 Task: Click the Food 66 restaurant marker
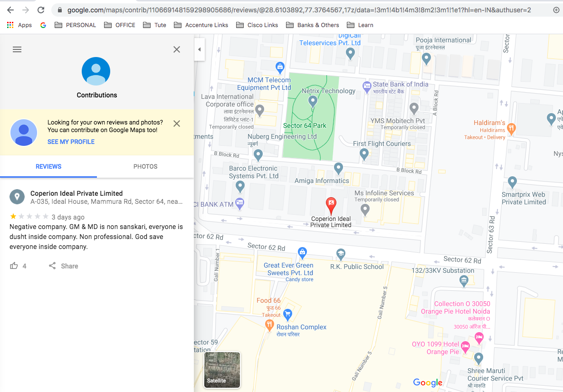point(269,325)
